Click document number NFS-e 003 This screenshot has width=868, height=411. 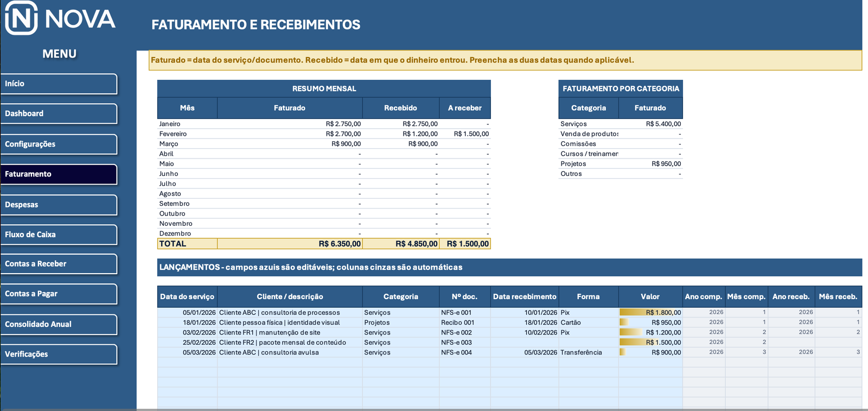[464, 343]
